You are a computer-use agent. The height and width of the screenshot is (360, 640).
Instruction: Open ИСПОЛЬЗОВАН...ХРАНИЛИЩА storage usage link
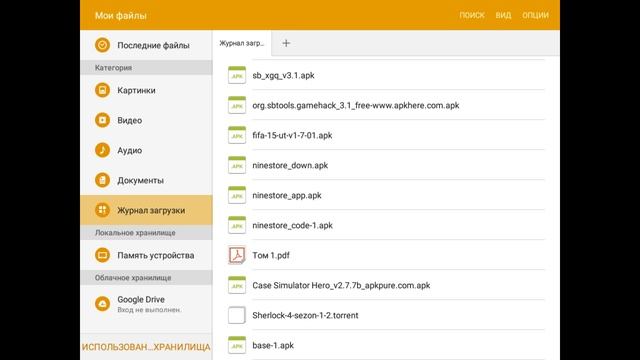146,347
